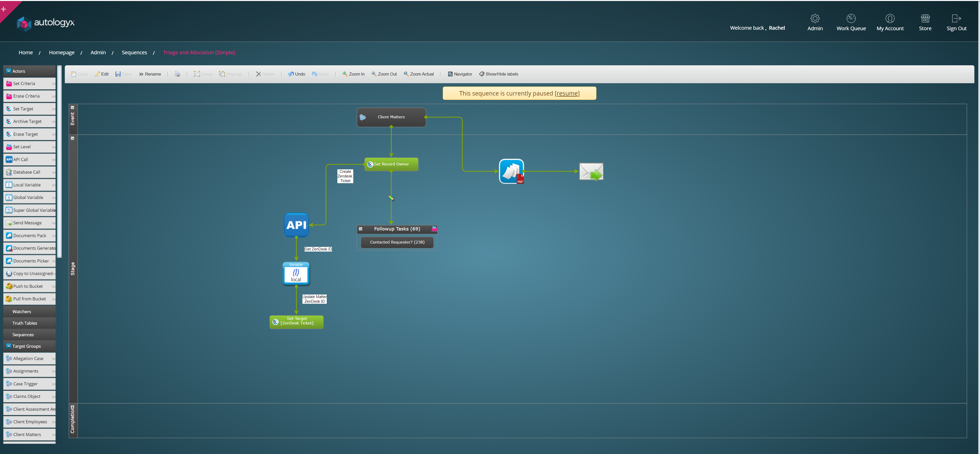
Task: Click the Rename toolbar button
Action: click(x=150, y=74)
